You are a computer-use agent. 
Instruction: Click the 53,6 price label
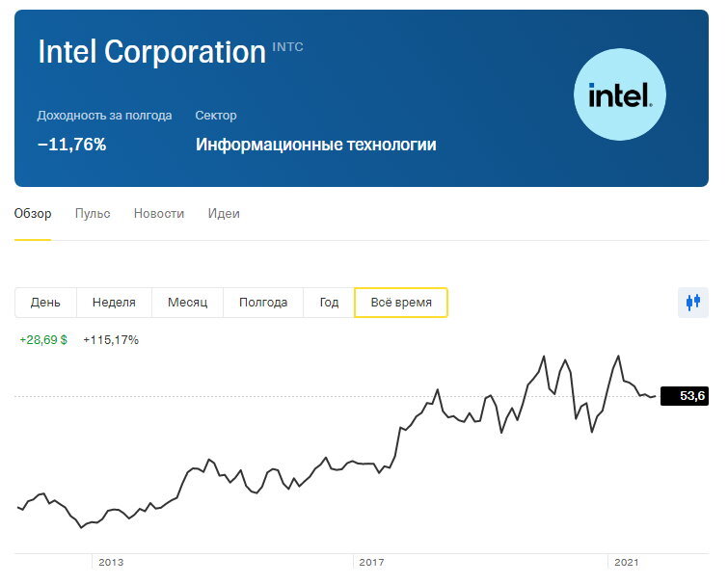click(x=685, y=396)
